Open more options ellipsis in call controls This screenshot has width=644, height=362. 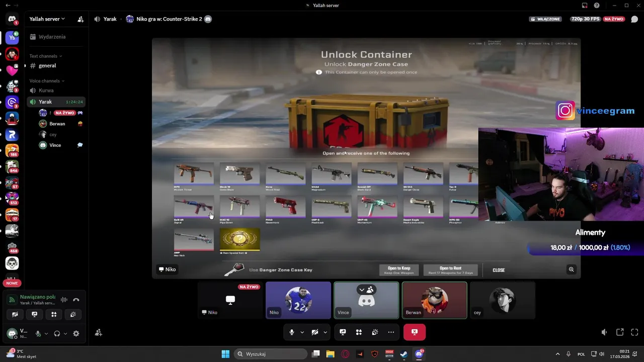click(391, 332)
